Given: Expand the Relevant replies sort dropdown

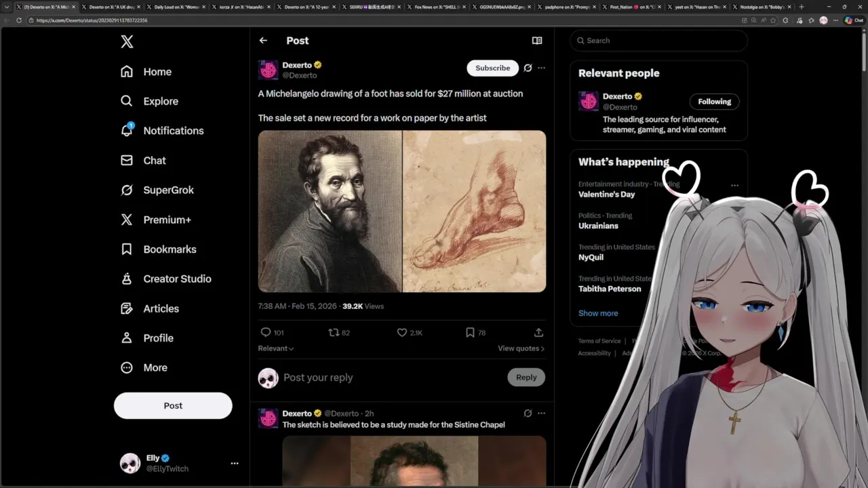Looking at the screenshot, I should [x=275, y=348].
